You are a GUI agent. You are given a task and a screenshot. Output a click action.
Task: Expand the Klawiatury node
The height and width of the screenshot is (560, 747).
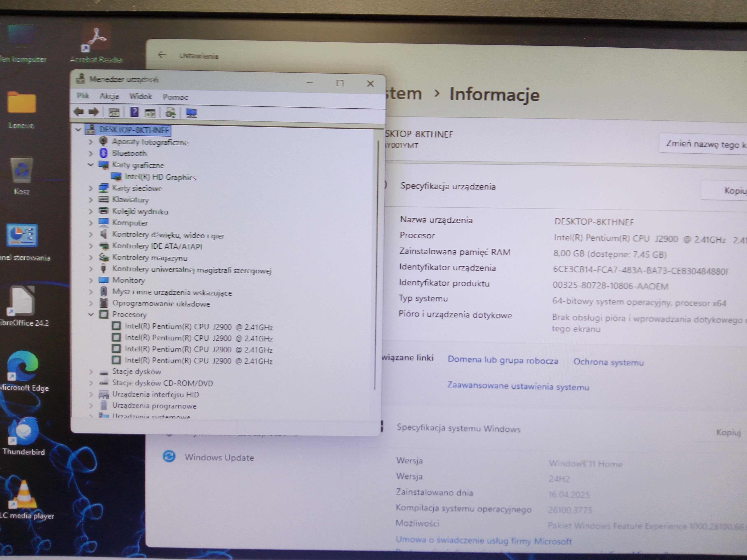pyautogui.click(x=91, y=199)
